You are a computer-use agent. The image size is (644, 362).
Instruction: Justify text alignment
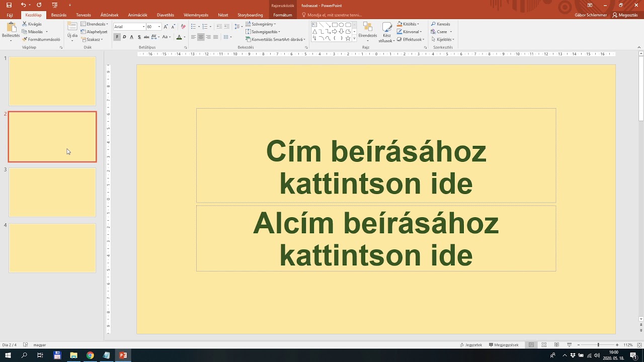click(x=216, y=37)
